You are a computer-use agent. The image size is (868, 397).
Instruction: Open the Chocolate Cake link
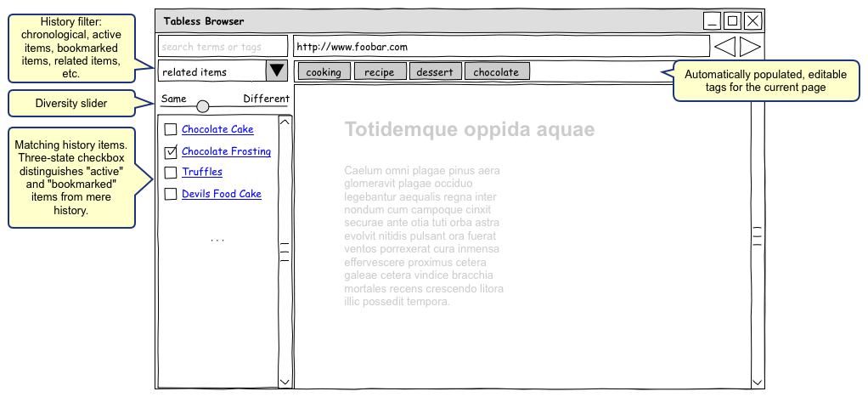point(217,129)
